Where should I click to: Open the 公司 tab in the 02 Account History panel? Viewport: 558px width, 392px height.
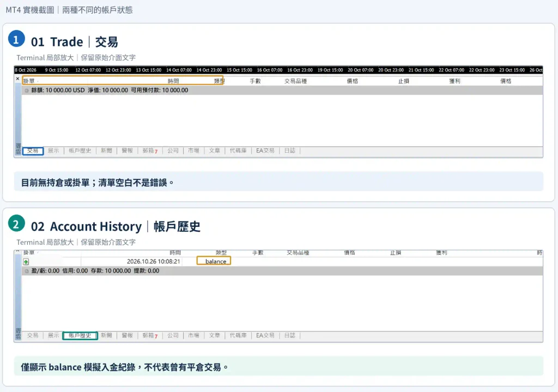[x=173, y=335]
